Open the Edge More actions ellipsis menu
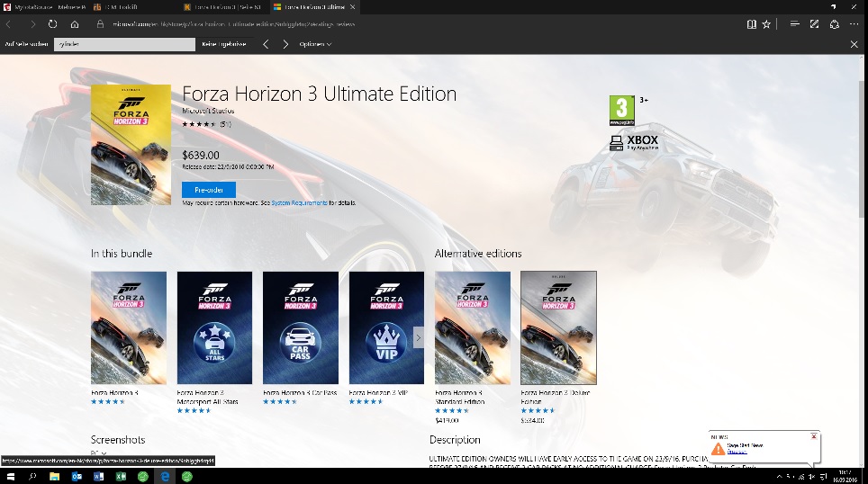868x484 pixels. (854, 24)
